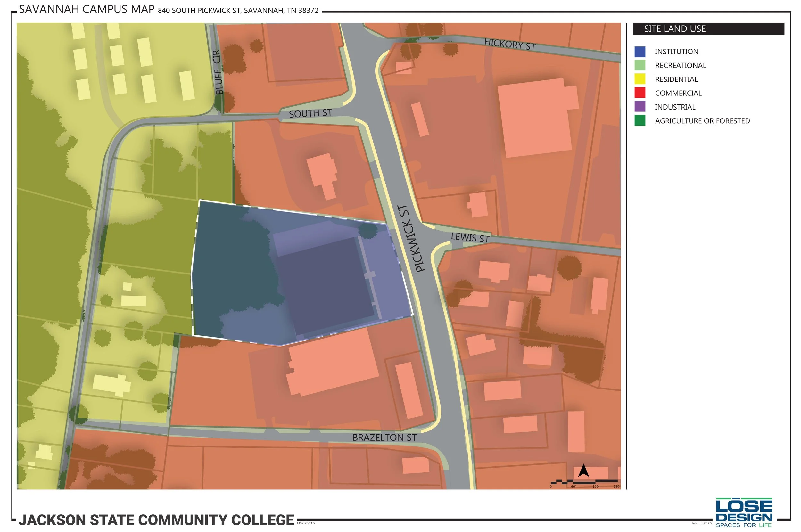Click the green Agriculture or Forested swatch

640,120
